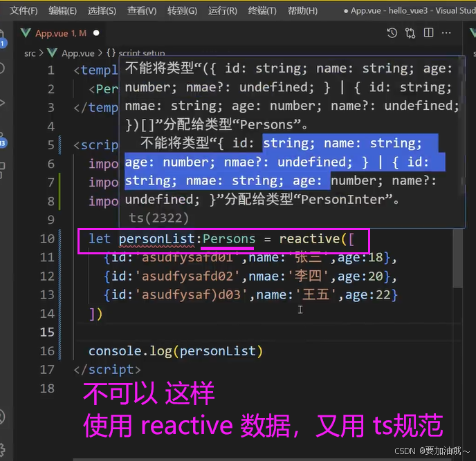Split the editor with the split icon
The width and height of the screenshot is (476, 461).
click(428, 32)
